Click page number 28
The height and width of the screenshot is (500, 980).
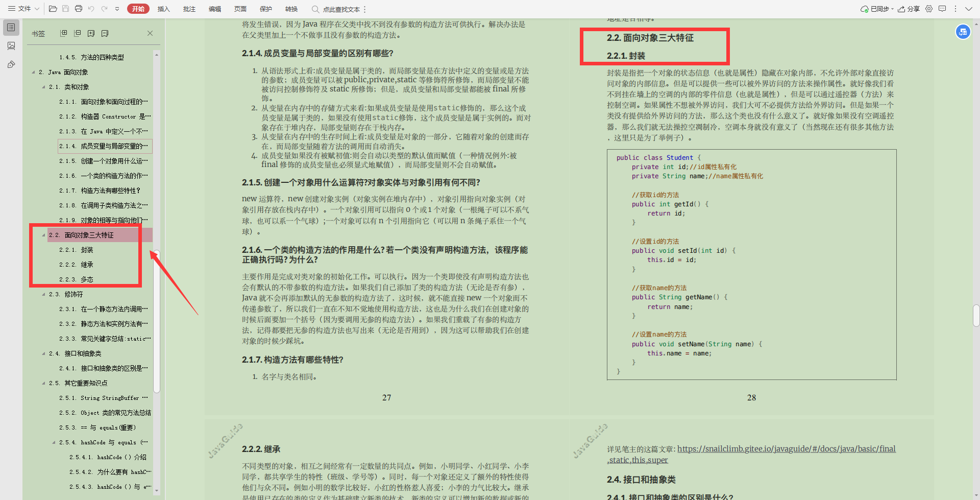[751, 397]
